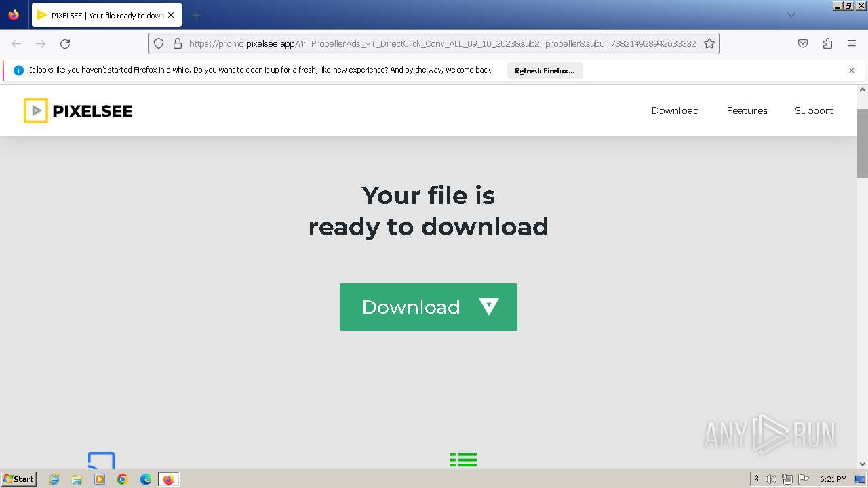Click the PIXELSEE logo

point(78,110)
